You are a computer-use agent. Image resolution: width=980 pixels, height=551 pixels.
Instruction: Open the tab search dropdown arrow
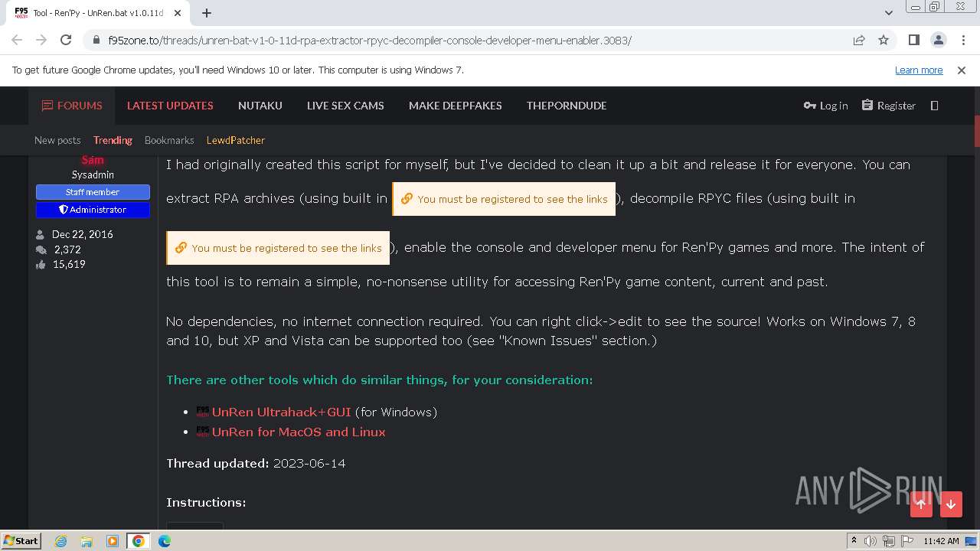click(x=888, y=13)
